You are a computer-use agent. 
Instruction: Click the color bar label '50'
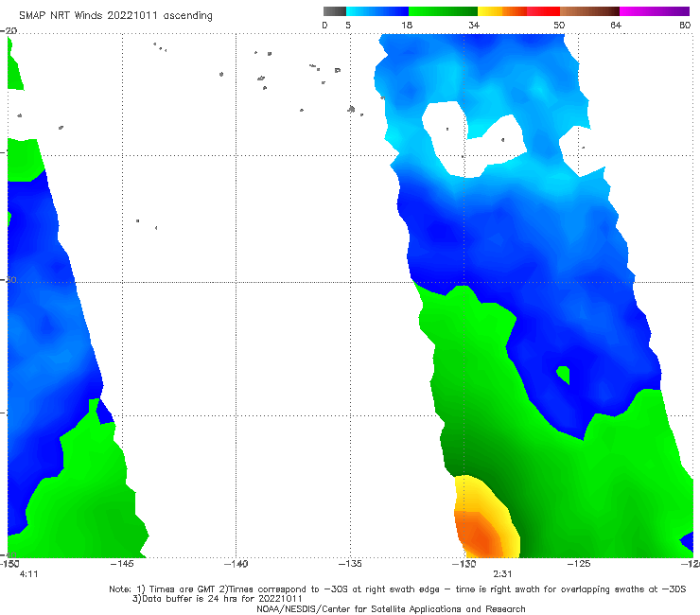(559, 25)
